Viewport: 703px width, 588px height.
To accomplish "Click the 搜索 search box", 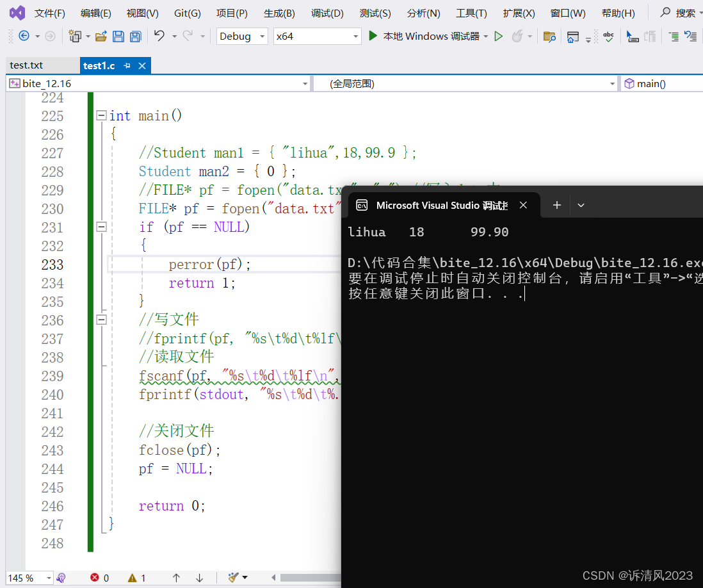I will coord(679,13).
